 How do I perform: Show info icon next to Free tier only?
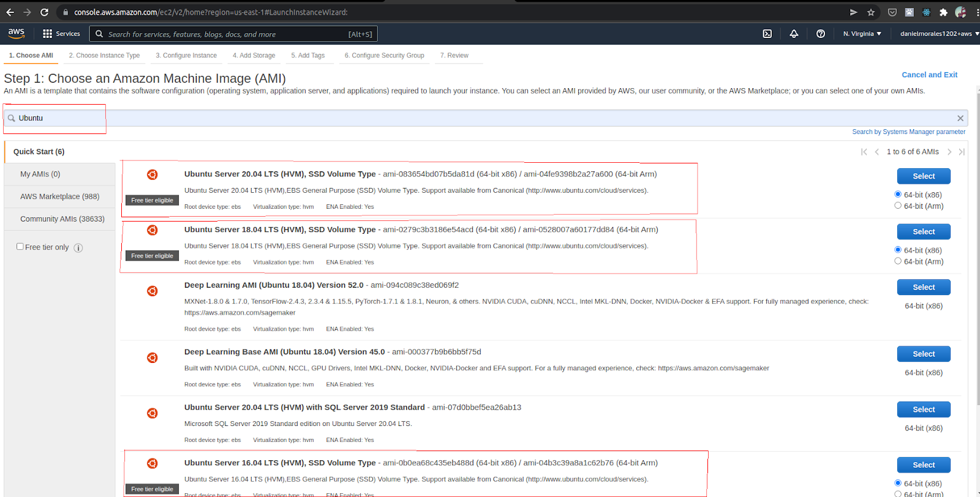(x=78, y=248)
